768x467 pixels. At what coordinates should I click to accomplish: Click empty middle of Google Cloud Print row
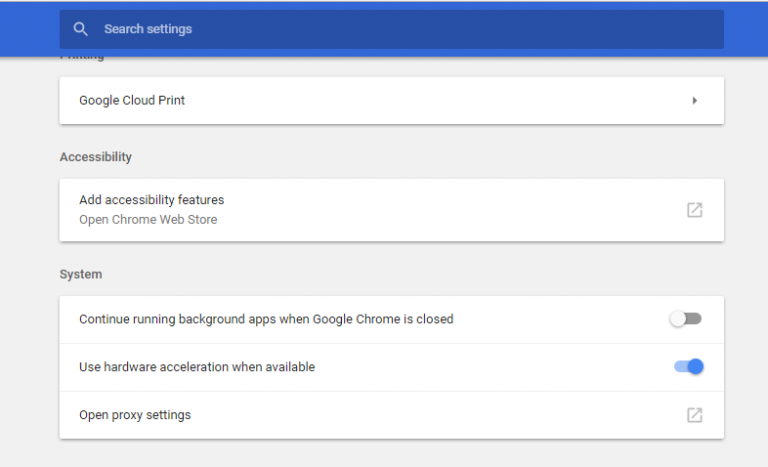[x=430, y=100]
